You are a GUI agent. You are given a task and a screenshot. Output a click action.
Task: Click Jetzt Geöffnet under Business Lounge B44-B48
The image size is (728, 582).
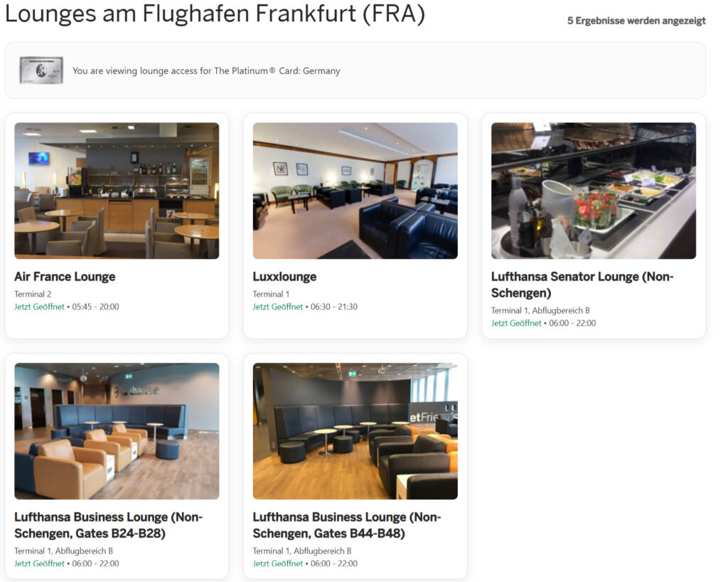[278, 564]
